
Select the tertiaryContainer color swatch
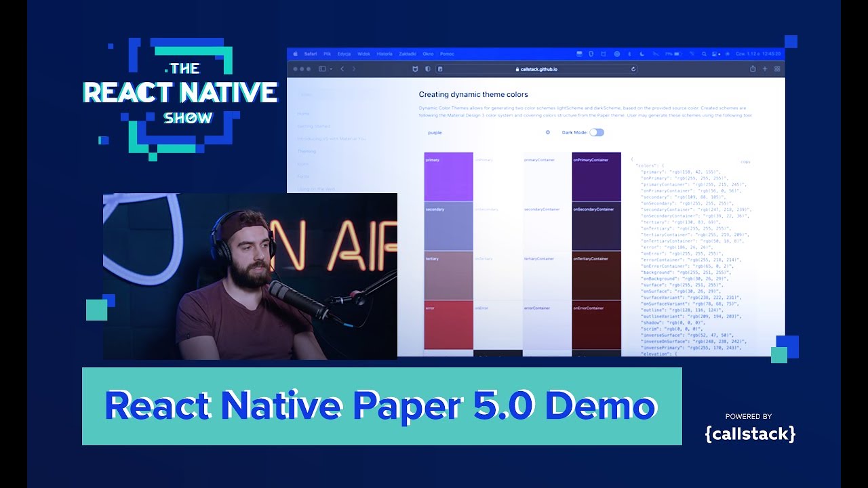547,275
